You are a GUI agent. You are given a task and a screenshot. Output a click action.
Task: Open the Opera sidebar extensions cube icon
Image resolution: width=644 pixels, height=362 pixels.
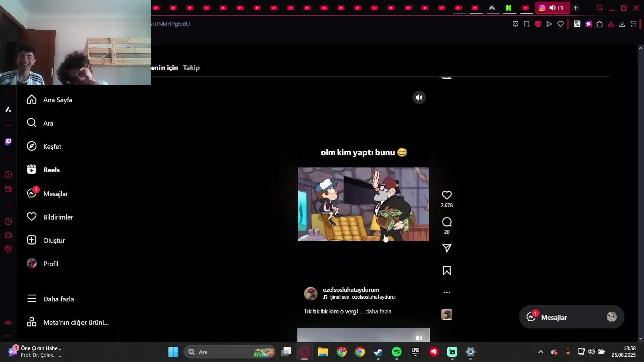click(x=8, y=235)
